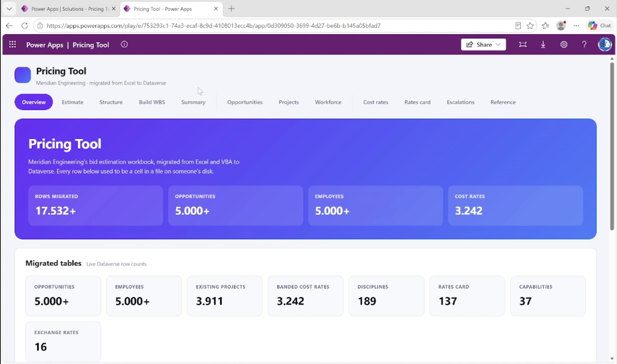Switch to the Summary tab
Screen dimensions: 617x364
(193, 102)
